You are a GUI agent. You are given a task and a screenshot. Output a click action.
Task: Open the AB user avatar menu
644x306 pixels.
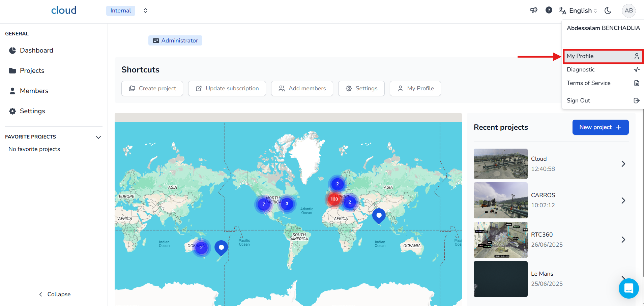(628, 10)
